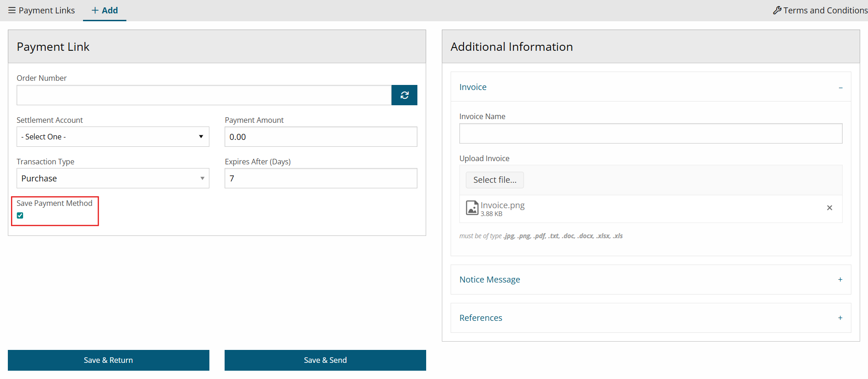Click the refresh order number icon
Screen dimensions: 868x379
click(404, 95)
